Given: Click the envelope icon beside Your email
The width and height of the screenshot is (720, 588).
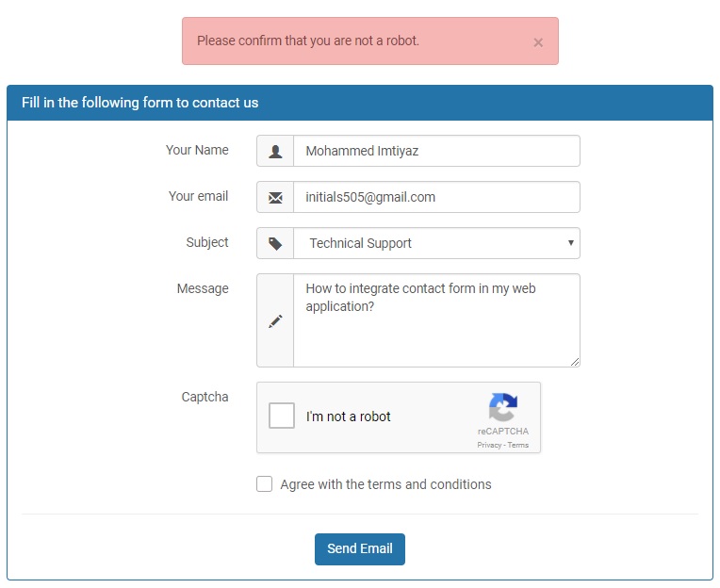Looking at the screenshot, I should point(275,198).
